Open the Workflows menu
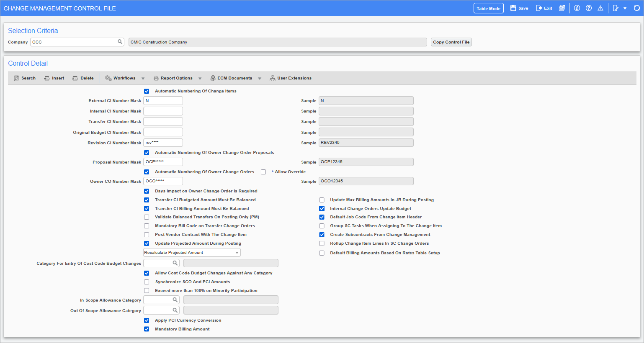This screenshot has height=343, width=644. click(x=124, y=78)
